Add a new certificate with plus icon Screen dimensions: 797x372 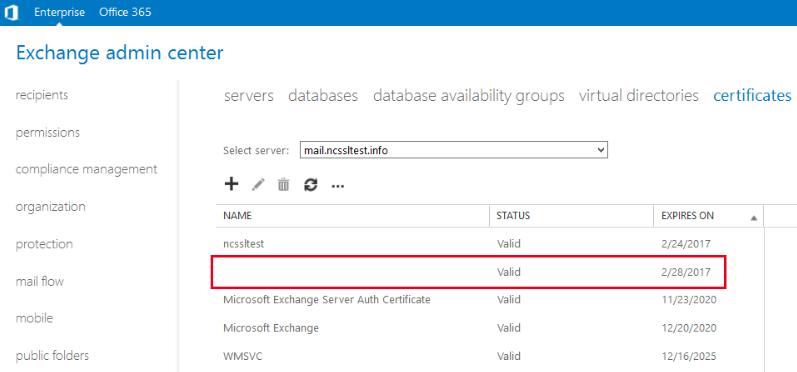[x=231, y=184]
